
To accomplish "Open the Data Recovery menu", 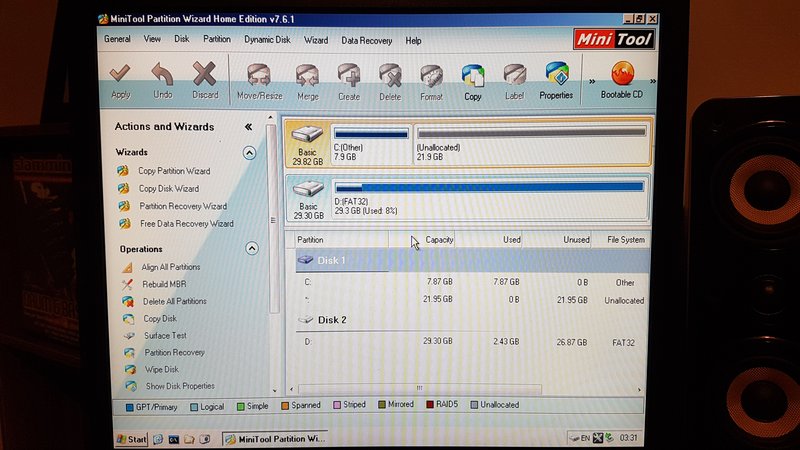I will click(x=366, y=41).
